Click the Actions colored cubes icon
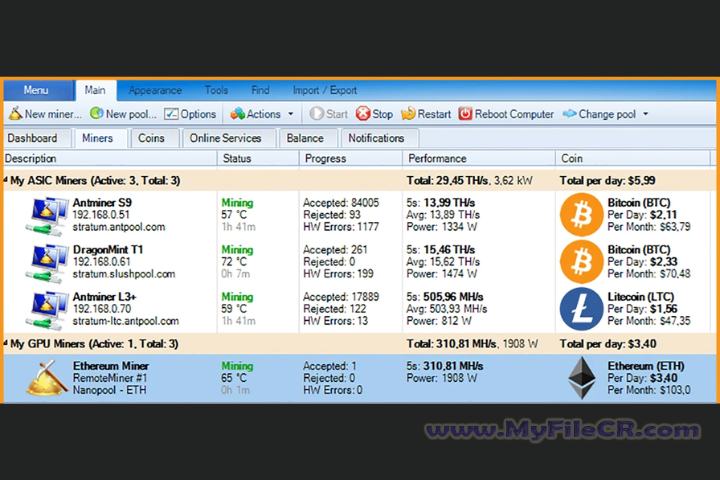Image resolution: width=720 pixels, height=480 pixels. pyautogui.click(x=237, y=113)
